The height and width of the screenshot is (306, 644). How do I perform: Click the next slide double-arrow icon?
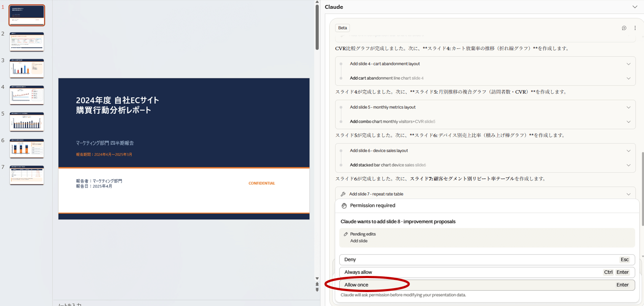point(317,290)
